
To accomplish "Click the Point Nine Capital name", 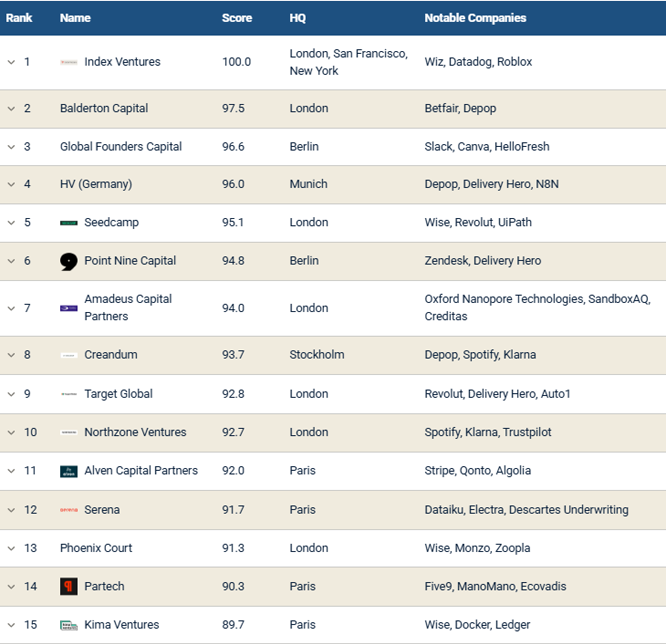I will point(130,261).
